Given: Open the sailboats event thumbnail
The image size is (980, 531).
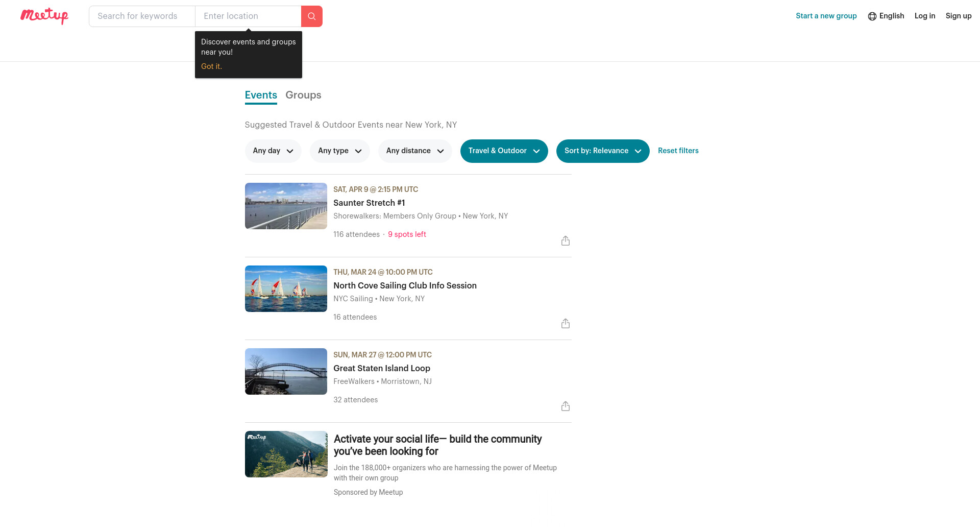Looking at the screenshot, I should point(286,289).
